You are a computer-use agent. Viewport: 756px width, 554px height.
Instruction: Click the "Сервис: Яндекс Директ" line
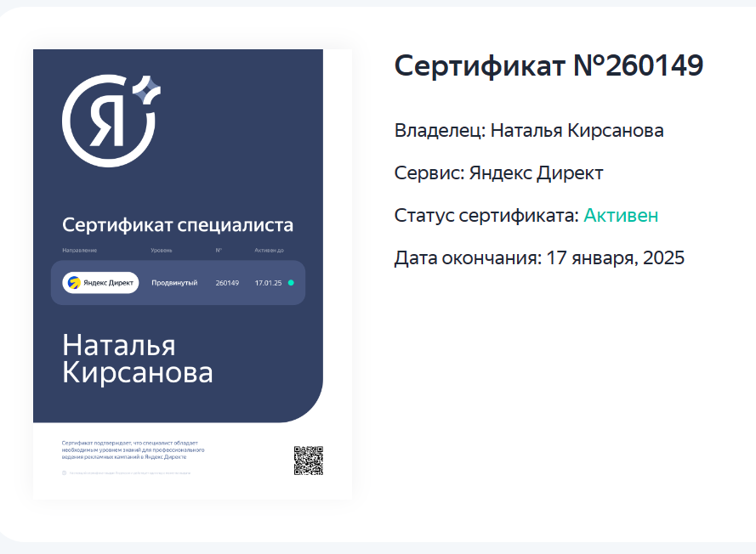(498, 173)
